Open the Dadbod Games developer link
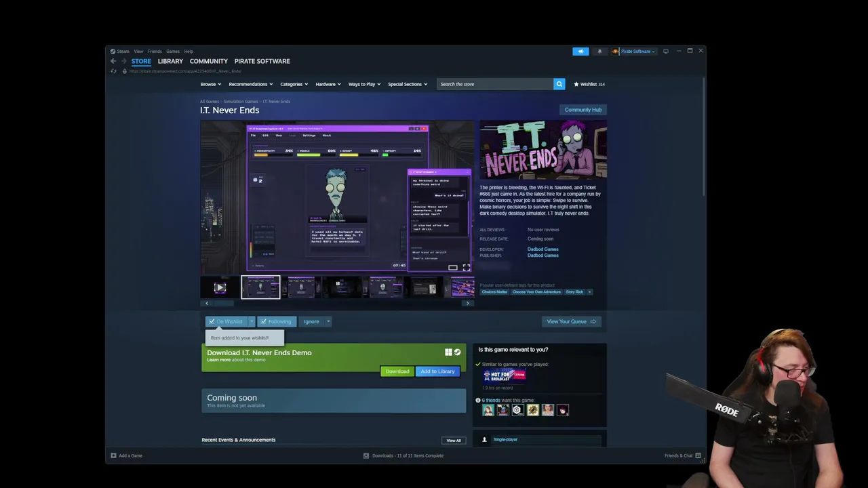The image size is (868, 488). coord(543,249)
